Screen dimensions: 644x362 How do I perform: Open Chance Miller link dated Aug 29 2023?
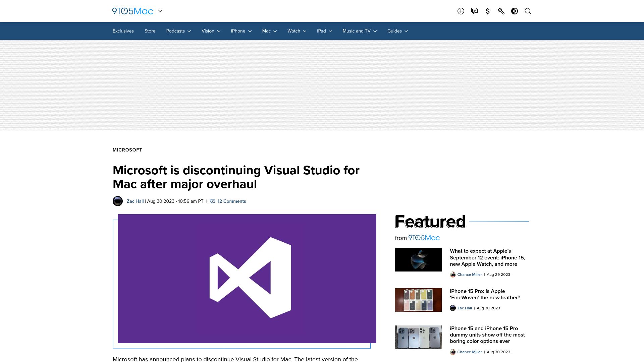pyautogui.click(x=470, y=275)
